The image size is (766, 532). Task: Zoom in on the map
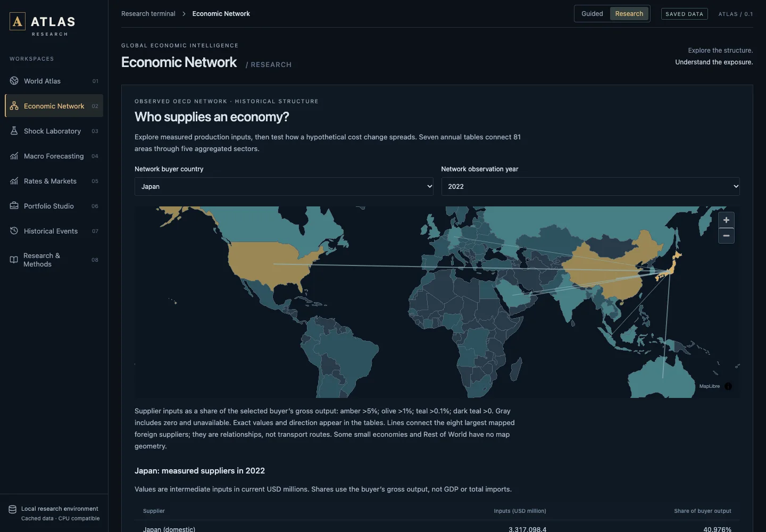click(x=726, y=220)
